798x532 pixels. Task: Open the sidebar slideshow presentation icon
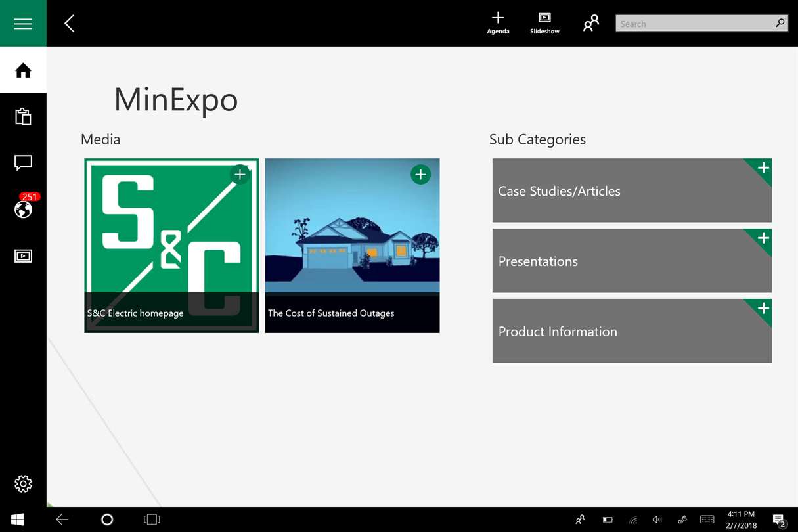pos(23,255)
